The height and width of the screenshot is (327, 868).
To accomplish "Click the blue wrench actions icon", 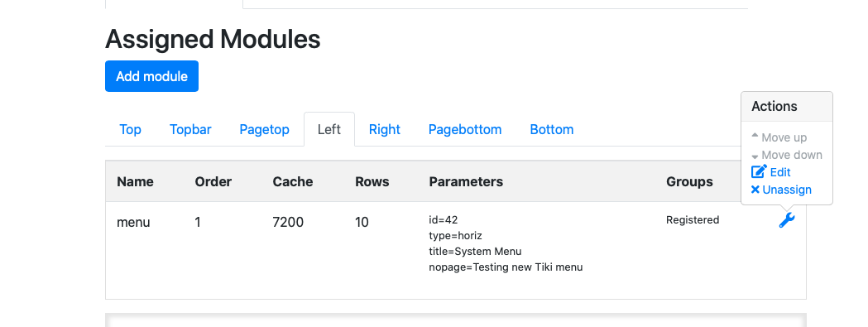I will coord(787,220).
